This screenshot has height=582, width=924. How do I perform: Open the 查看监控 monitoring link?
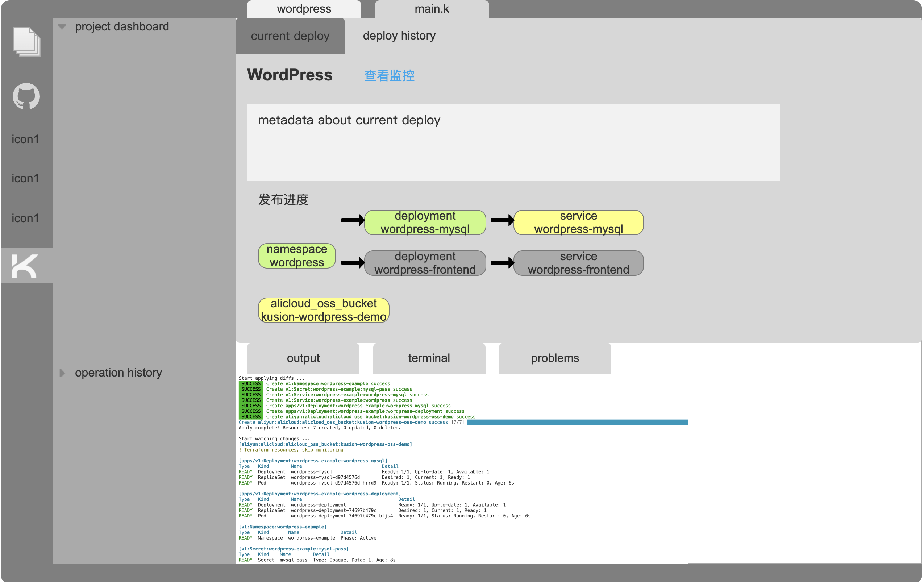click(389, 75)
